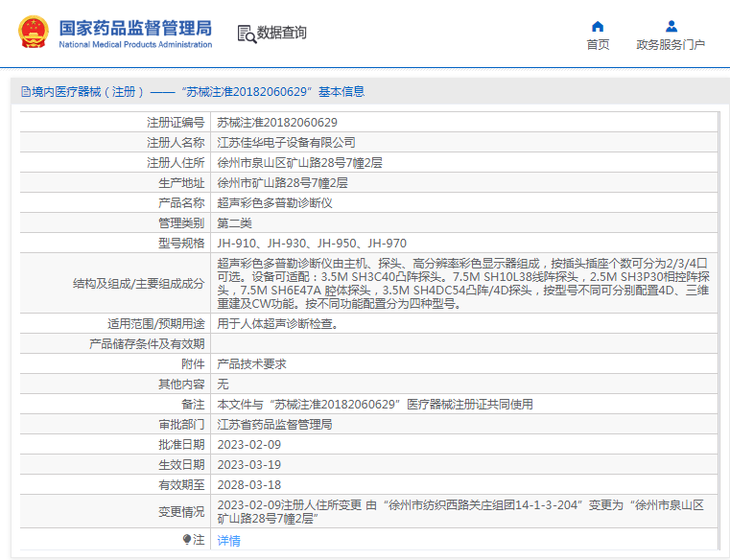The width and height of the screenshot is (730, 560).
Task: Click the 注册人名称 label
Action: 176,143
